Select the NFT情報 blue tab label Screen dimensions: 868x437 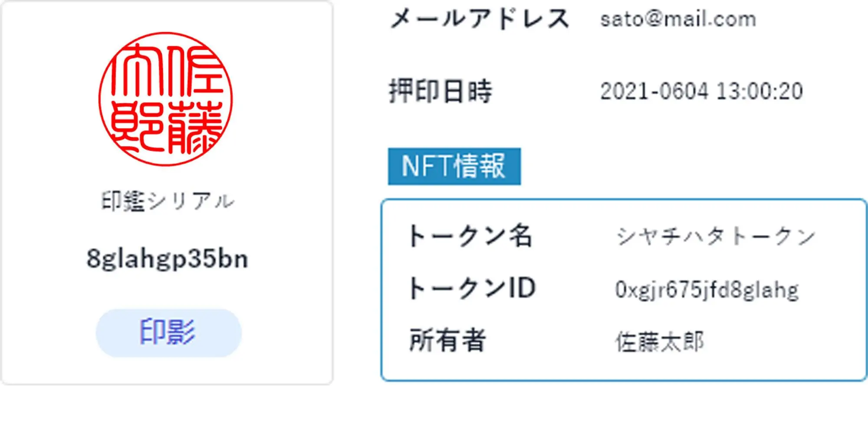(454, 166)
